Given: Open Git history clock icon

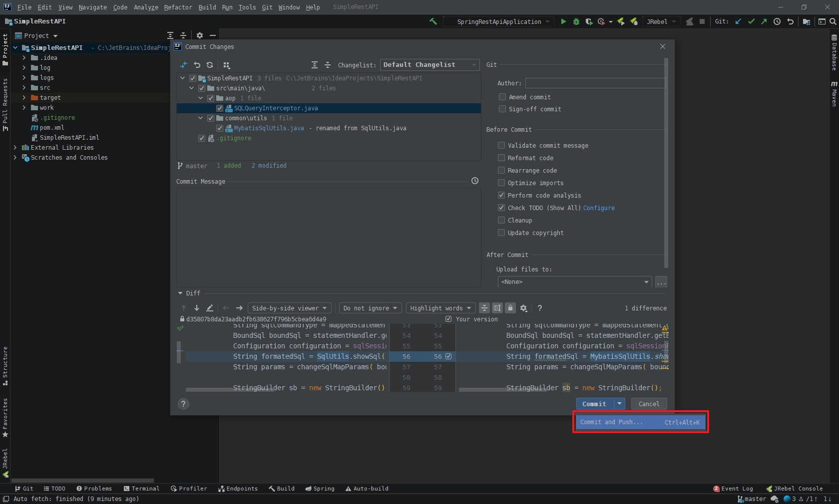Looking at the screenshot, I should click(777, 21).
